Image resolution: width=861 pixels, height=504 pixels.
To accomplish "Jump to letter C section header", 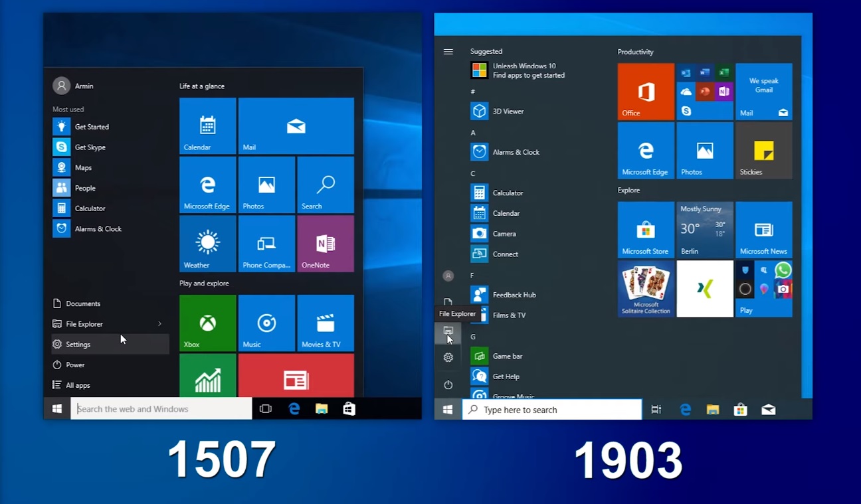I will pyautogui.click(x=473, y=173).
